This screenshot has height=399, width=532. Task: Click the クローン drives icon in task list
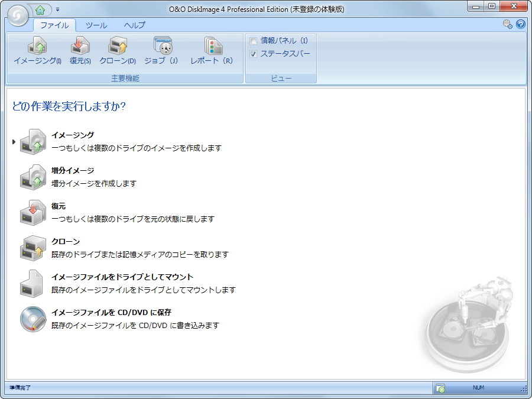point(33,248)
